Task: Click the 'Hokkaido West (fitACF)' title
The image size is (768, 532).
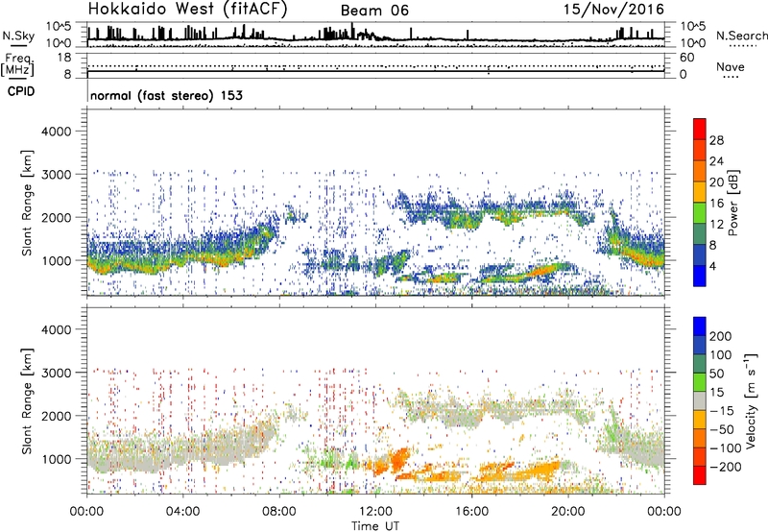Action: point(188,10)
